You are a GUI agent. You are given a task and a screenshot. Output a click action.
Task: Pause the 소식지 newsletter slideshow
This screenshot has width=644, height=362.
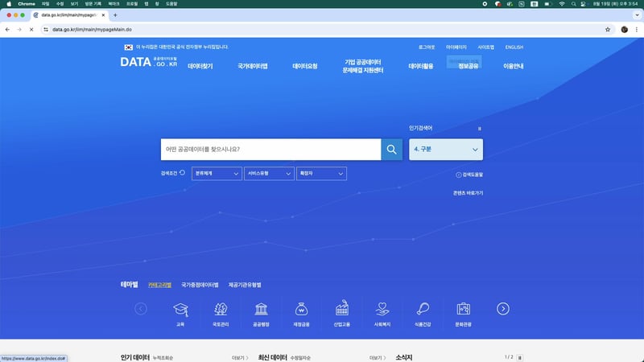click(x=520, y=357)
